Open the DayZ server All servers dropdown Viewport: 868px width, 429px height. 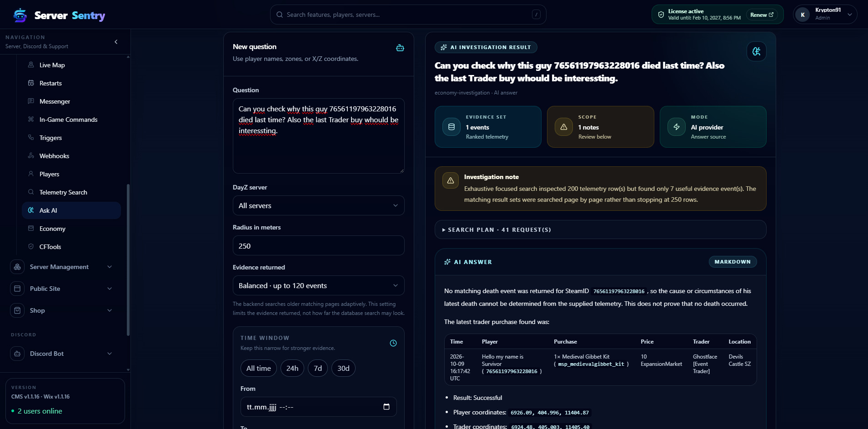(319, 205)
